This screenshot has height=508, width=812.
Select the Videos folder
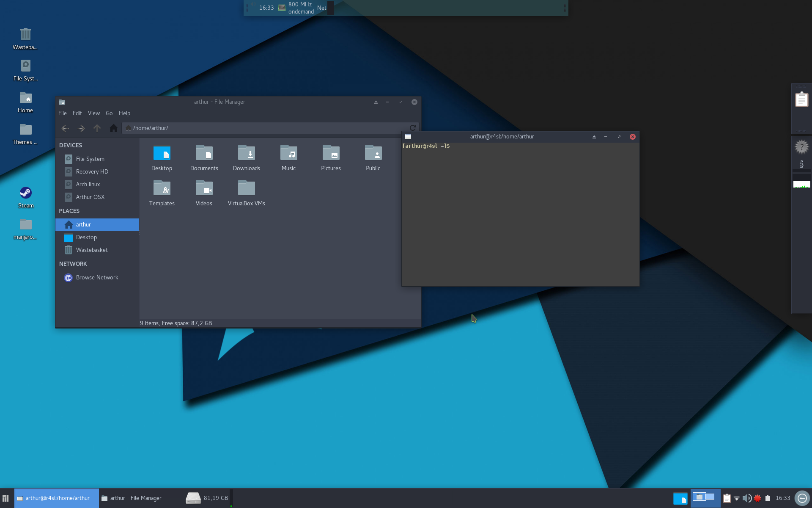pos(204,193)
